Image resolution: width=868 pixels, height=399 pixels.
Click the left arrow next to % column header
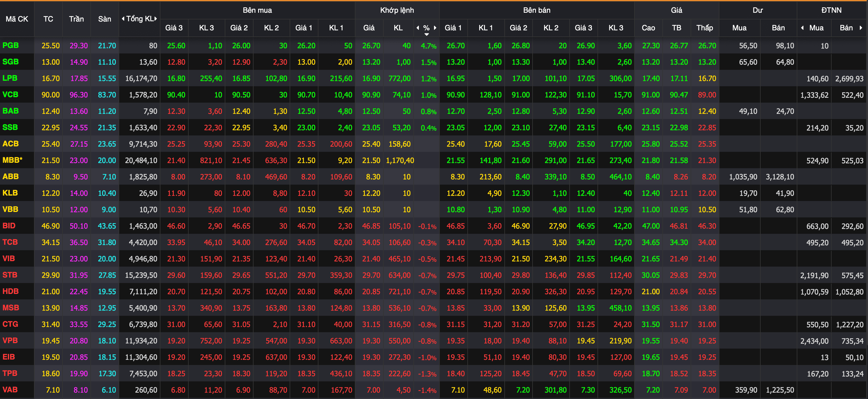coord(418,28)
